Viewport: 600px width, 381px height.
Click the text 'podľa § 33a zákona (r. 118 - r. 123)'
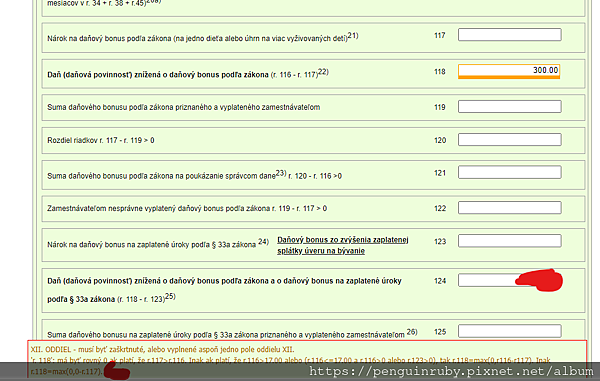pyautogui.click(x=106, y=299)
